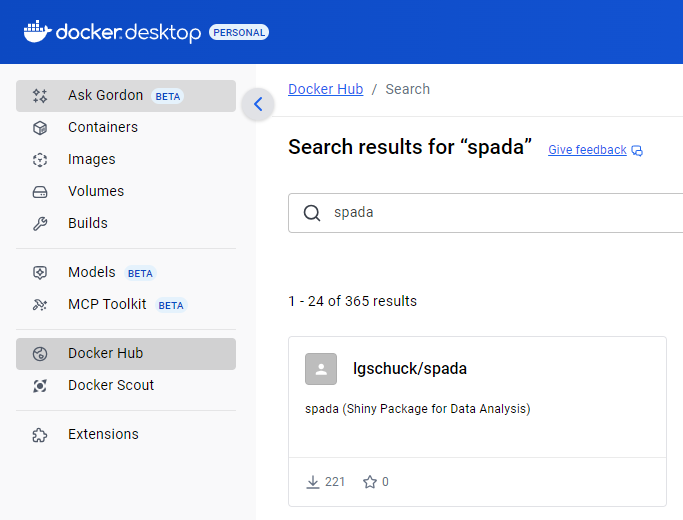Click the Docker Hub breadcrumb link
The image size is (683, 520).
[x=325, y=89]
